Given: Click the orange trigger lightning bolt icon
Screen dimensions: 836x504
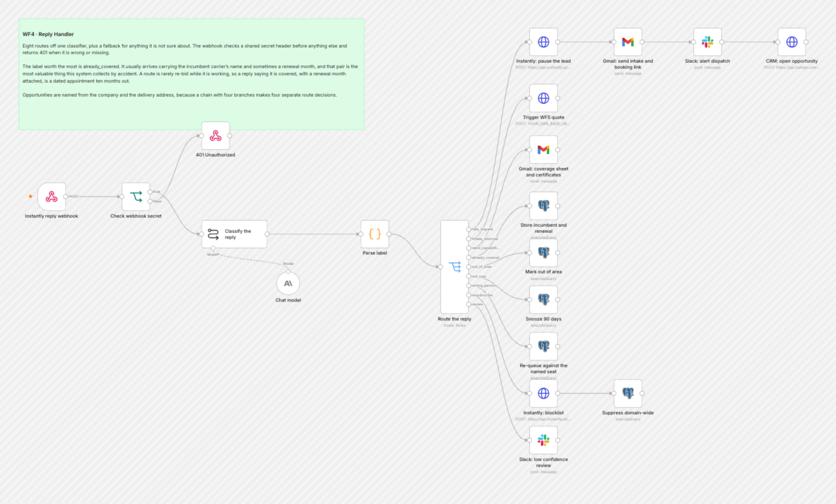Looking at the screenshot, I should [x=31, y=196].
